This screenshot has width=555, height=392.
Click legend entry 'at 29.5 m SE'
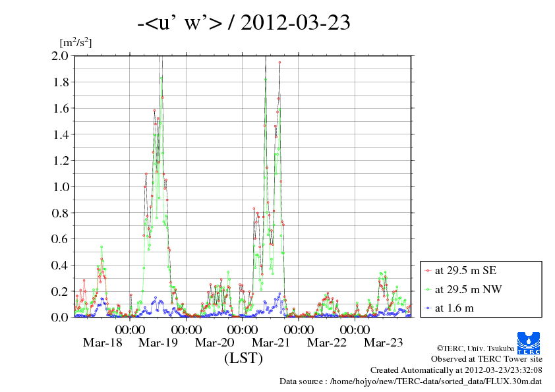point(465,271)
